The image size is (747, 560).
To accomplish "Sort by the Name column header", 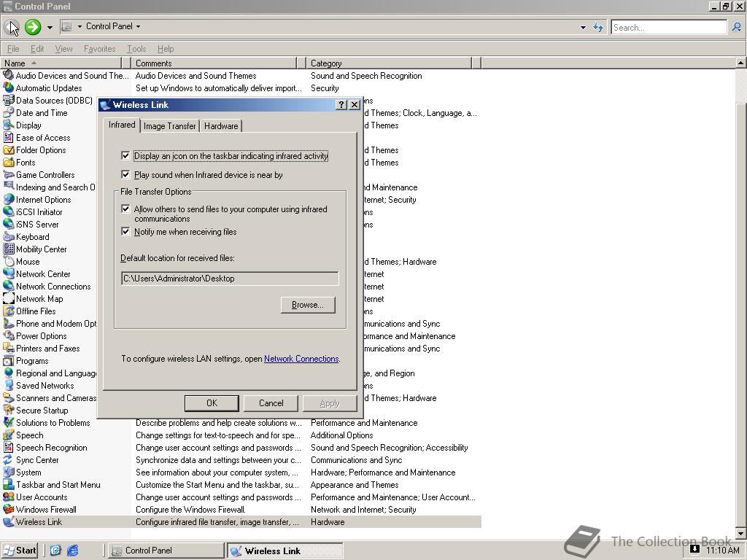I will point(61,63).
